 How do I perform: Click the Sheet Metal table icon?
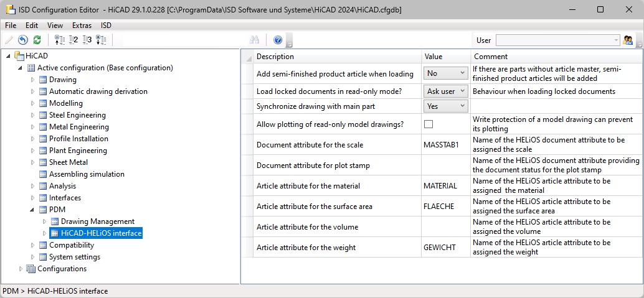[43, 162]
